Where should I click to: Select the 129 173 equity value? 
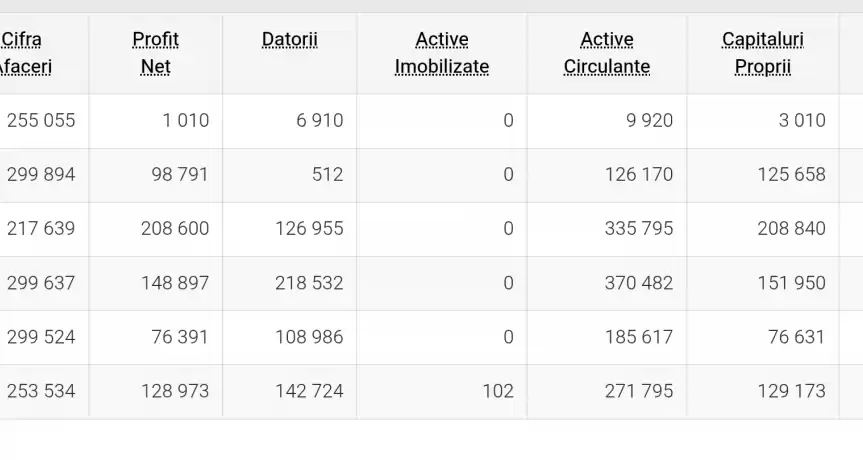(791, 391)
